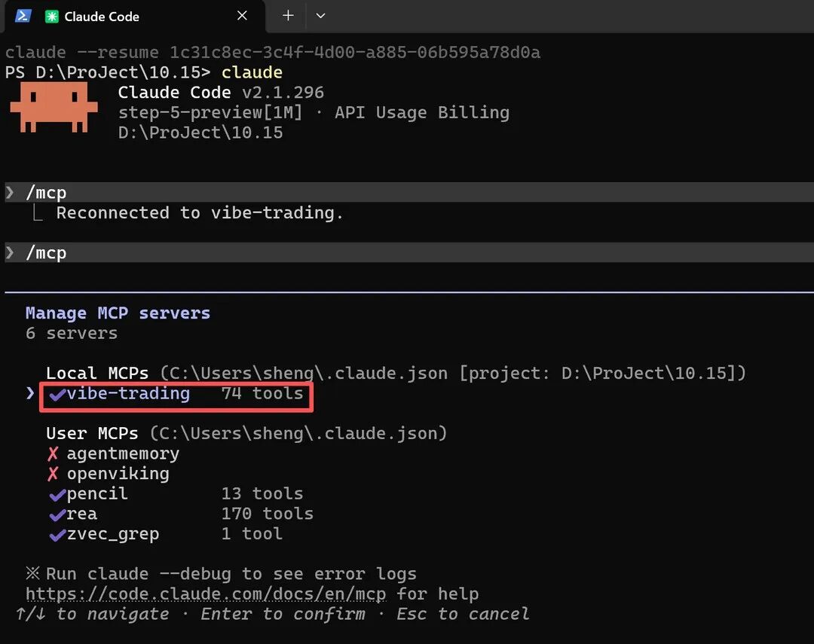Click the red X beside agentmemory
The width and height of the screenshot is (814, 644).
(x=53, y=454)
